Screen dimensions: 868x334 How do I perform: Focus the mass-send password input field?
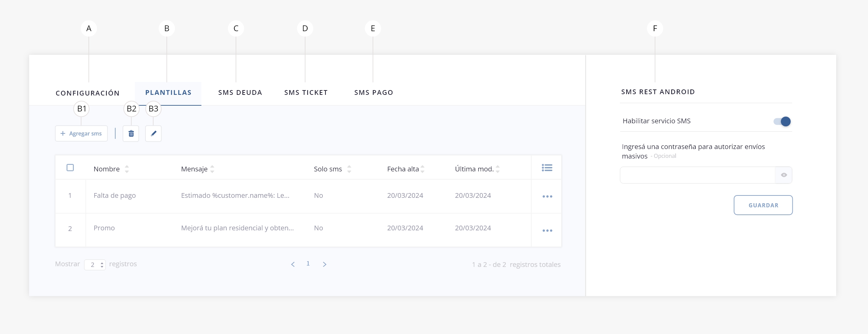697,175
